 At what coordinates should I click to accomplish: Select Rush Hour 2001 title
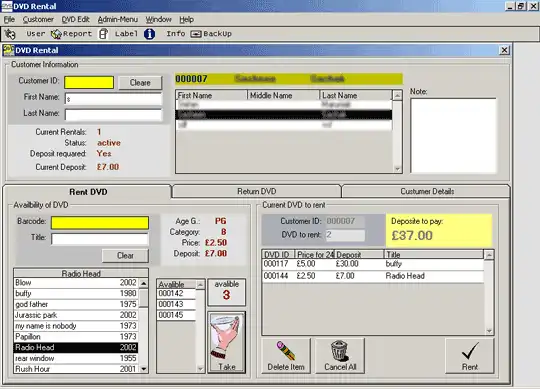(x=76, y=369)
